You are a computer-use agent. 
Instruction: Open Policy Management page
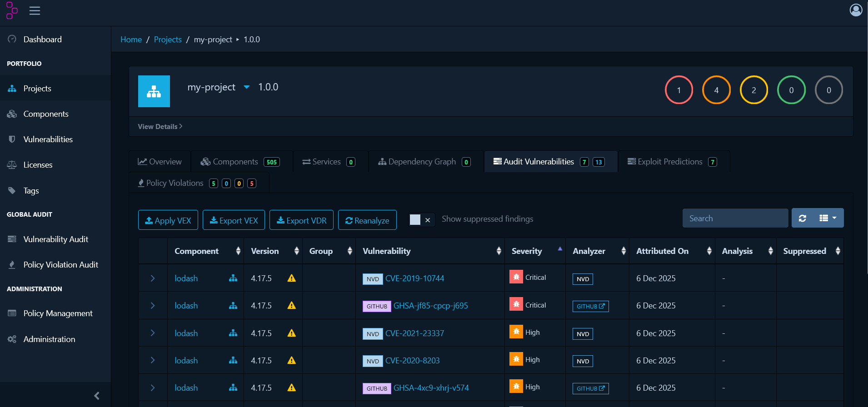55,313
